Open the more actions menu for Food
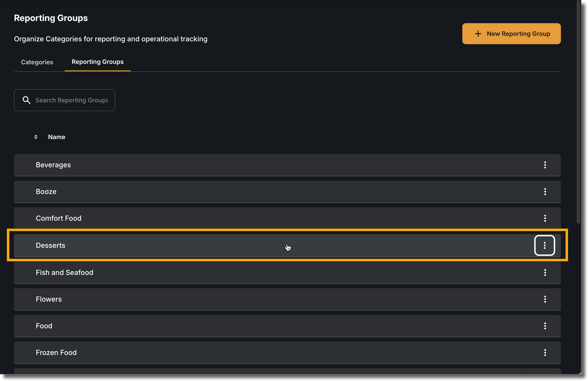588x381 pixels. pyautogui.click(x=545, y=326)
